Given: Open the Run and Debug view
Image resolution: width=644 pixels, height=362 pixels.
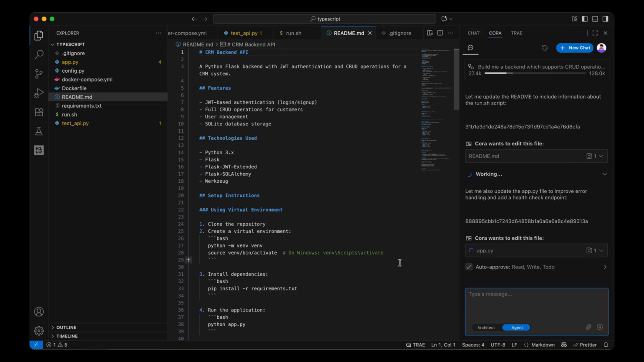Looking at the screenshot, I should point(39,93).
